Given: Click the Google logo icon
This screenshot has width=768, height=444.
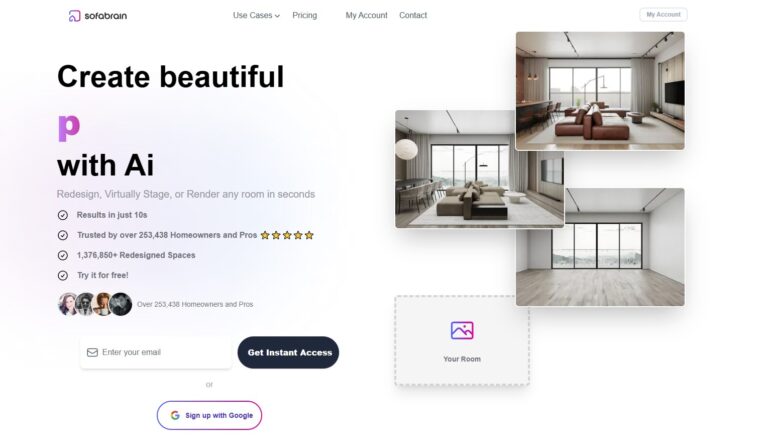Looking at the screenshot, I should pyautogui.click(x=175, y=415).
